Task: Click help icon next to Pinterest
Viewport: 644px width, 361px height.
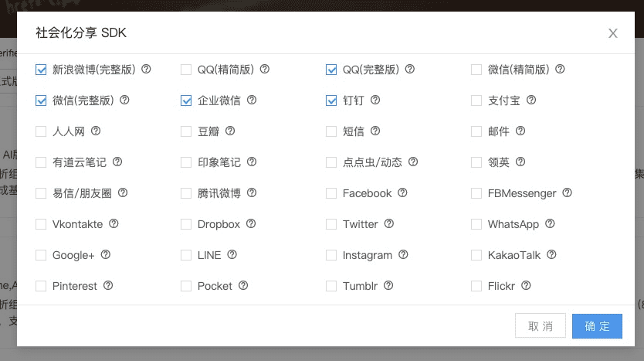Action: (108, 285)
